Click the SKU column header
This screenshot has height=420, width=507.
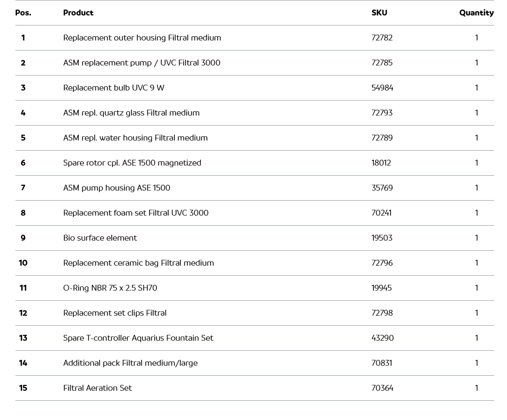[x=379, y=13]
